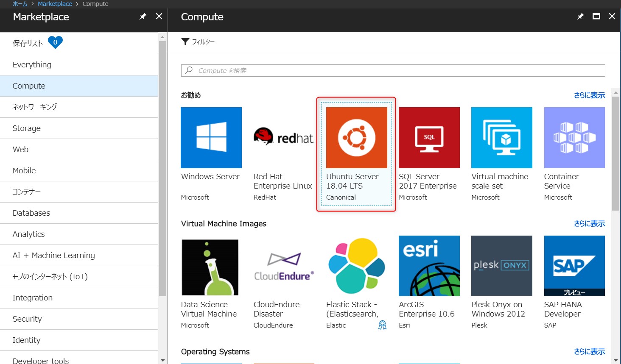Viewport: 621px width, 364px height.
Task: Click the Ubuntu Server 18.04 LTS icon
Action: tap(356, 138)
